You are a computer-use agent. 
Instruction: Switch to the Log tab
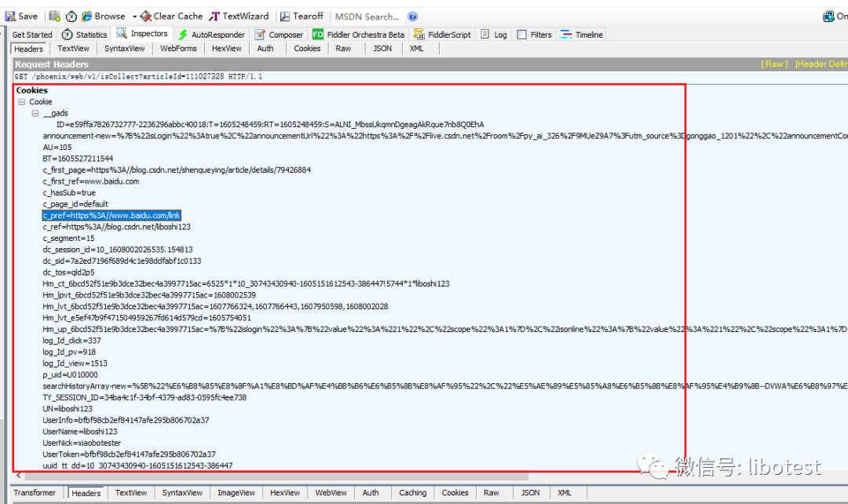(494, 35)
